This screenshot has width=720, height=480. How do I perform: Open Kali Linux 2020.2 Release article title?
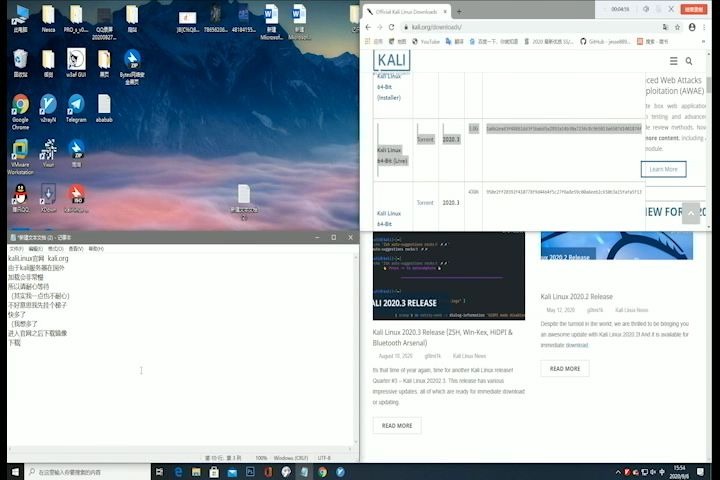tap(576, 297)
